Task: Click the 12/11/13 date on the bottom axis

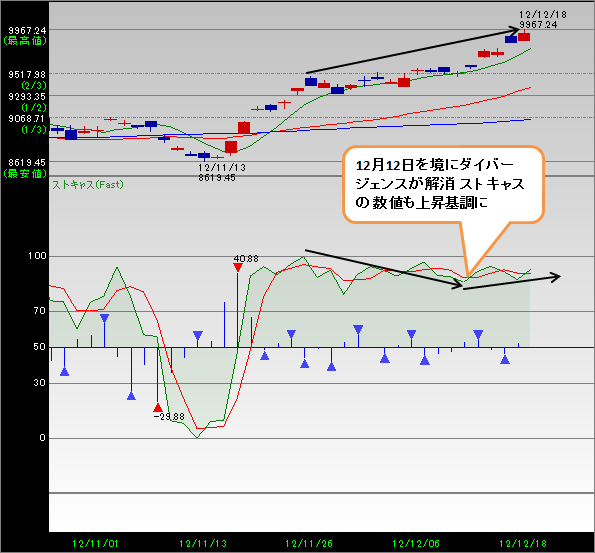Action: (203, 544)
